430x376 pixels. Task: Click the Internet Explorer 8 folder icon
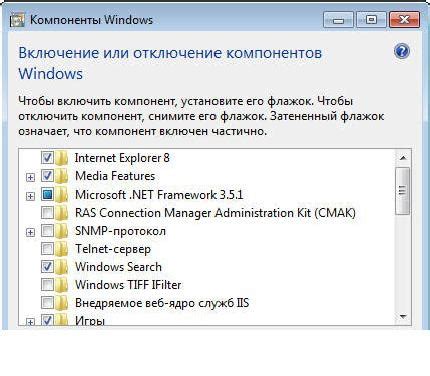coord(62,158)
